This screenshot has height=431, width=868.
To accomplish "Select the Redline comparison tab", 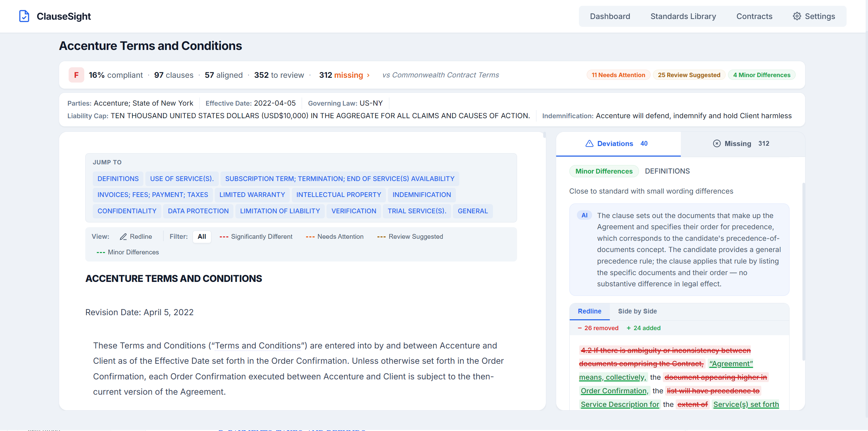I will pyautogui.click(x=589, y=311).
